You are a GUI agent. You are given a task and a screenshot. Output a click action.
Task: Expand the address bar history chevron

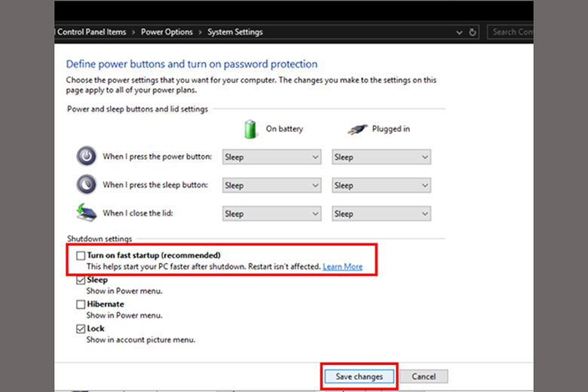[x=460, y=32]
